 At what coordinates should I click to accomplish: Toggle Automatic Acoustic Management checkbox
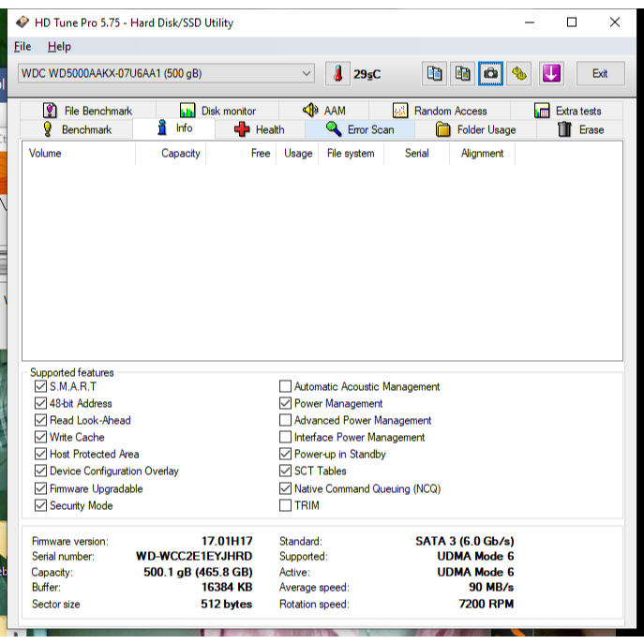(x=286, y=386)
